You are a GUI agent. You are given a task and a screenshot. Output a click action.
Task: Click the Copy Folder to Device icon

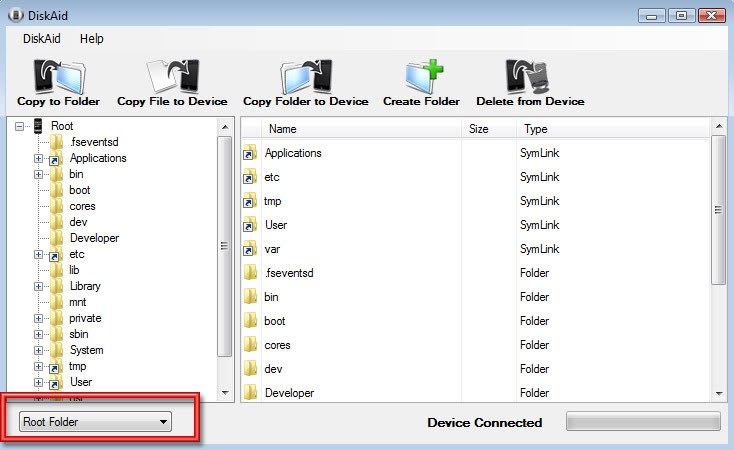306,76
